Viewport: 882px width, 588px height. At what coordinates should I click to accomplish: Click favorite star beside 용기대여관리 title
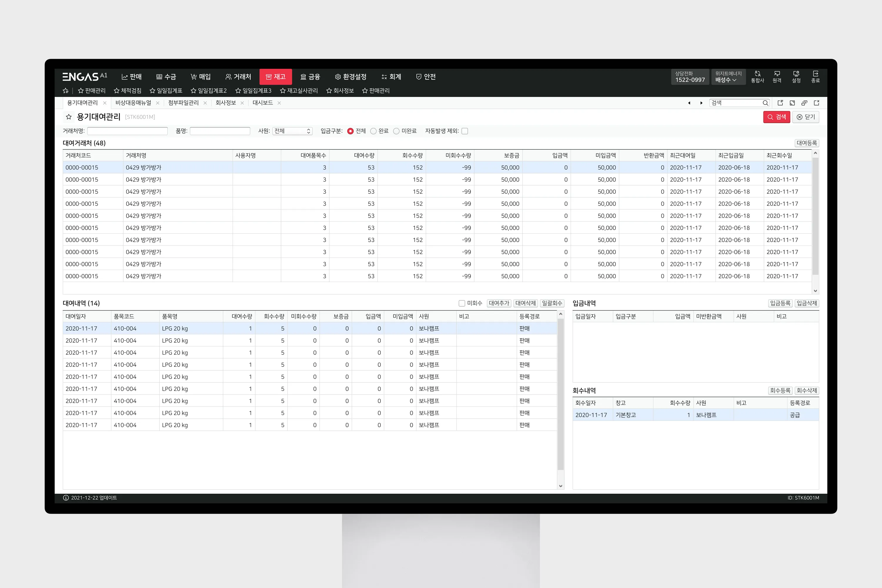(x=69, y=117)
